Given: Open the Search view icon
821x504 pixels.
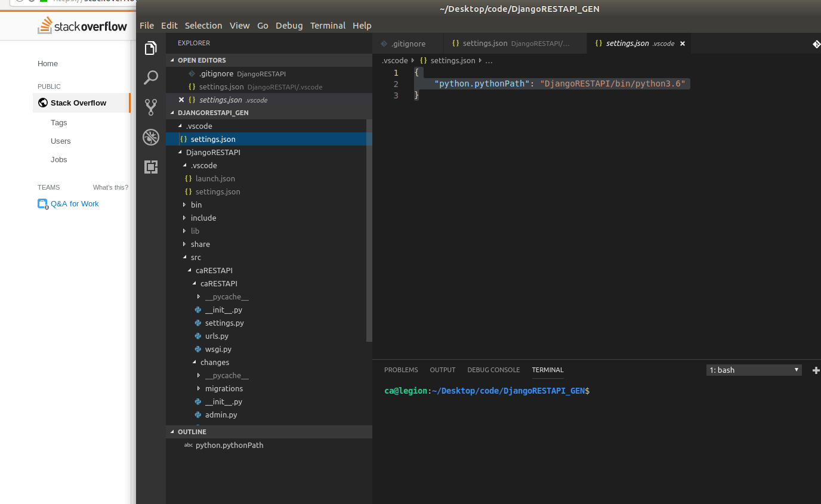Looking at the screenshot, I should point(151,78).
